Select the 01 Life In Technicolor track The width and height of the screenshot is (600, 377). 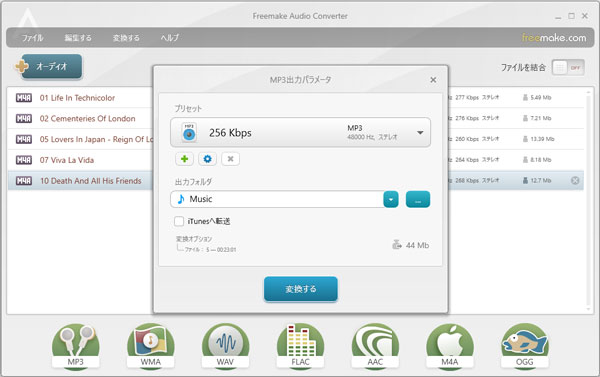tap(77, 98)
